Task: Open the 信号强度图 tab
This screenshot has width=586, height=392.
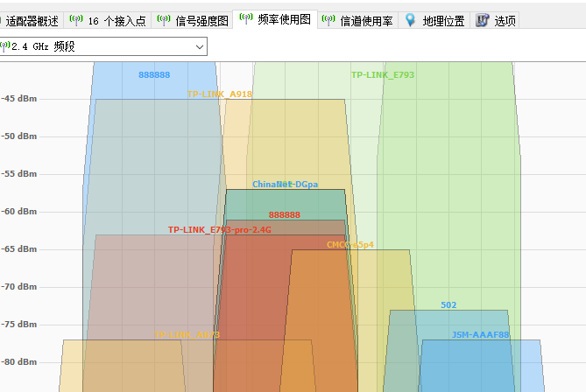Action: (x=193, y=20)
